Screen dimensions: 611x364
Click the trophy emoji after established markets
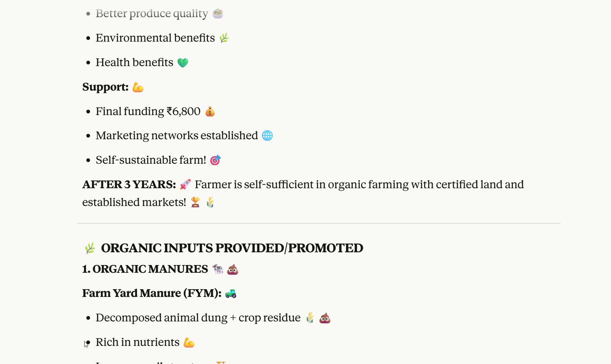click(195, 202)
